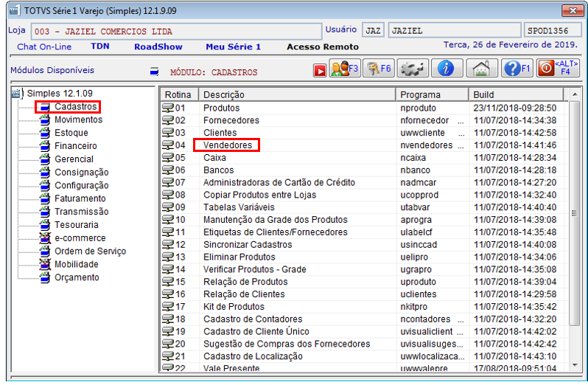Image resolution: width=588 pixels, height=385 pixels.
Task: Click the blue info toolbar button
Action: coord(447,69)
